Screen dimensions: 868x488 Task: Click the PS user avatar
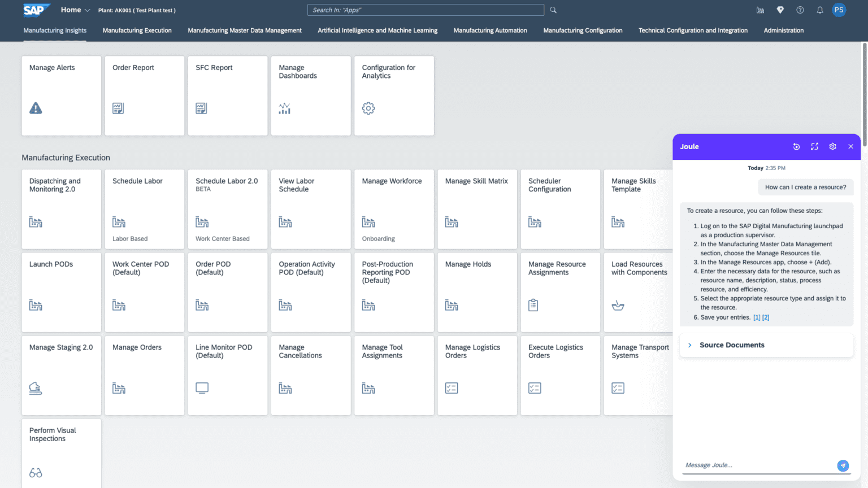click(x=839, y=10)
